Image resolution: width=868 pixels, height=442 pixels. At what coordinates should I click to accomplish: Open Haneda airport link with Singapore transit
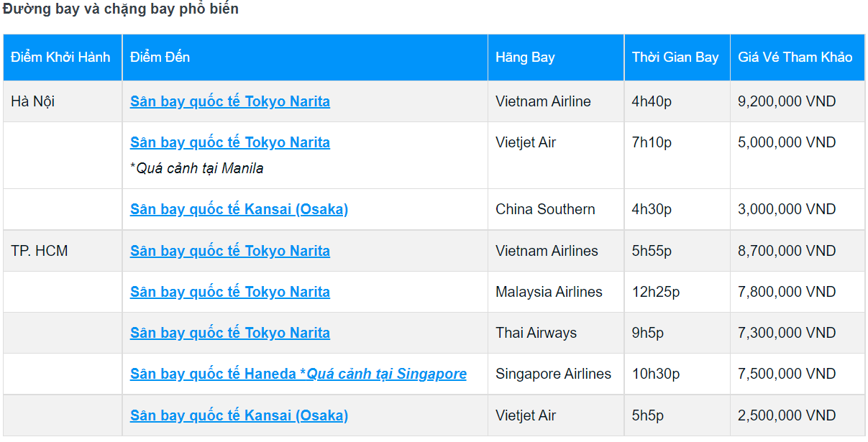pyautogui.click(x=298, y=374)
